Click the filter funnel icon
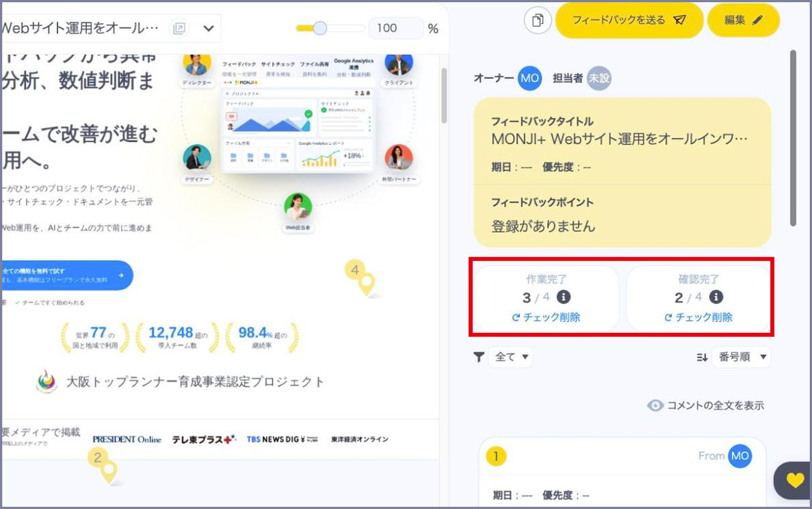 click(x=479, y=357)
